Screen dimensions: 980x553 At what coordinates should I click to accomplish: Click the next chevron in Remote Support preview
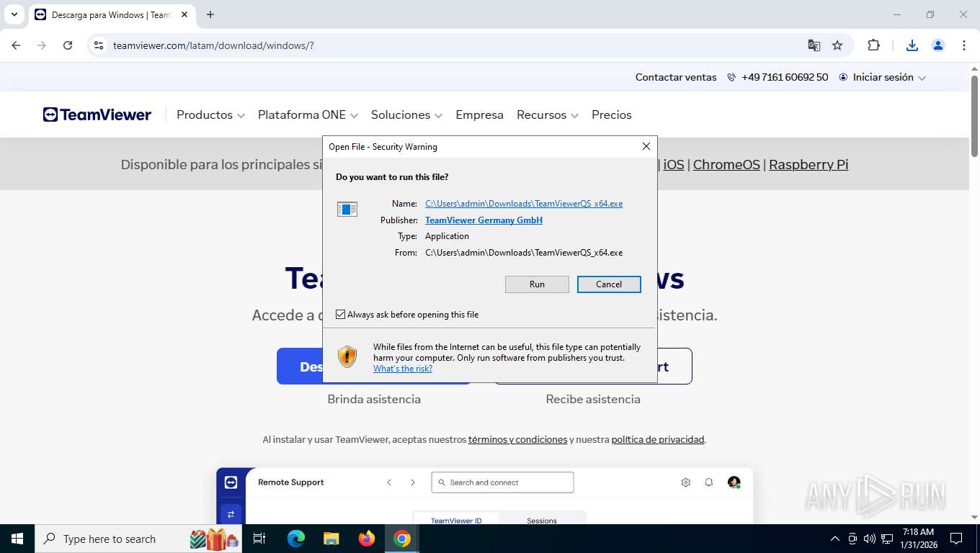413,482
